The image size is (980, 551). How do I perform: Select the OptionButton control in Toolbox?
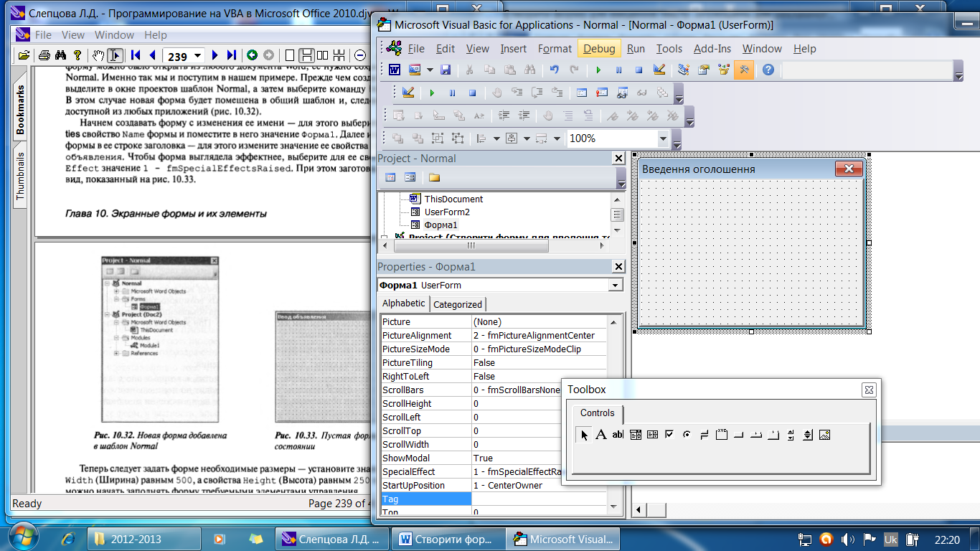687,434
